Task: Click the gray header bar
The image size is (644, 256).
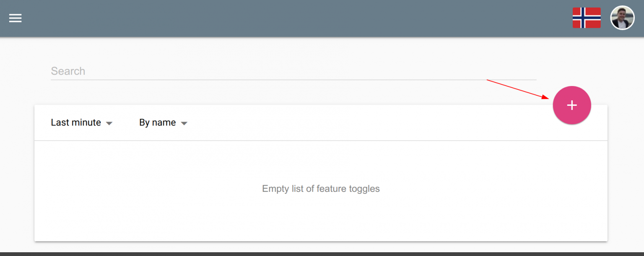Action: pos(293,18)
